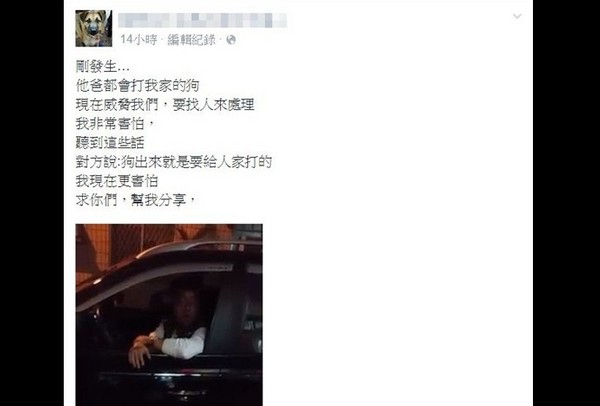Expand the post options chevron at top right
This screenshot has width=600, height=406.
(517, 16)
